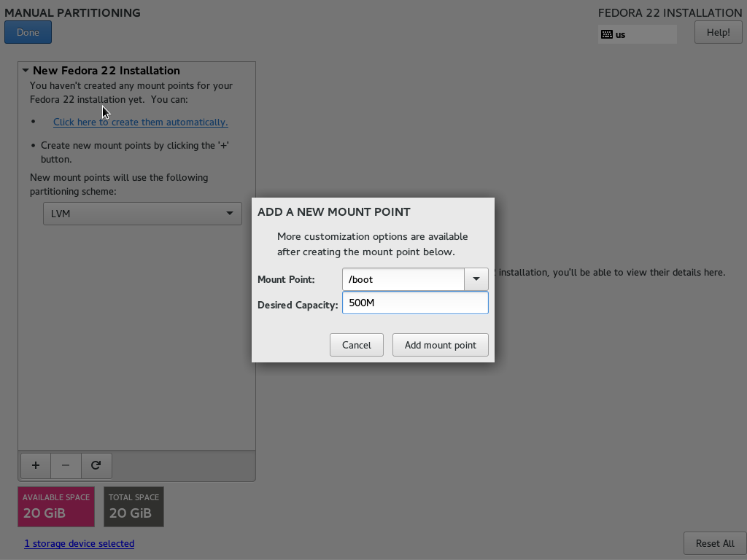Expand the Mount Point dropdown arrow
The height and width of the screenshot is (560, 747).
coord(476,279)
